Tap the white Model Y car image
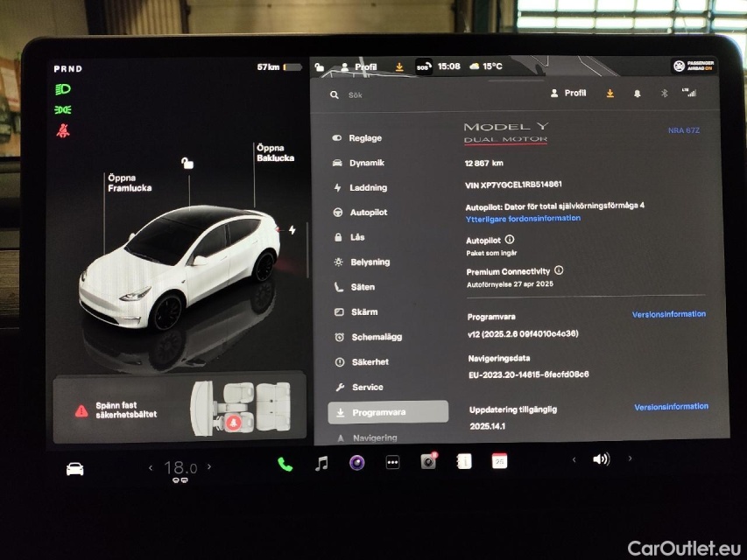 coord(180,267)
